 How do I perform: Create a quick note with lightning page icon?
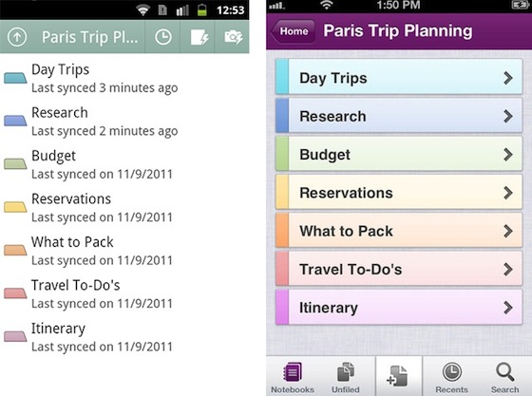[199, 37]
